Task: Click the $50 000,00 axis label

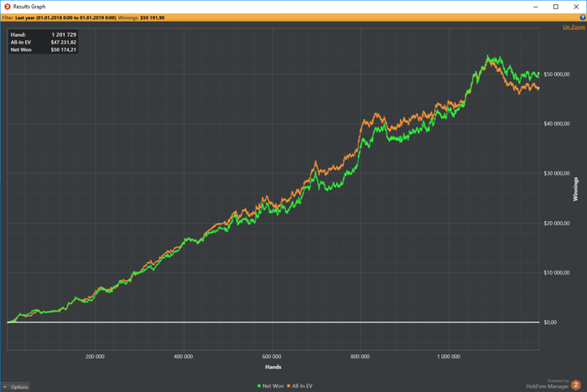Action: (557, 74)
